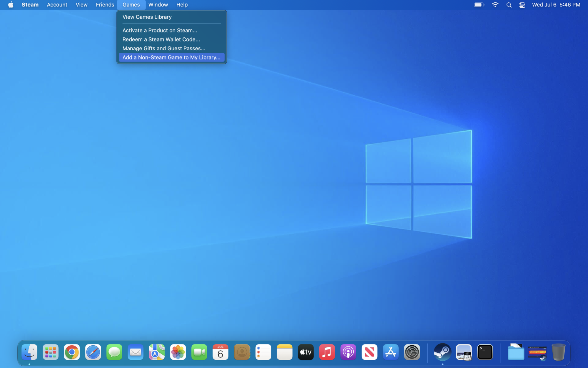Open FaceTime from the Dock
Screen dimensions: 588x368
[x=199, y=352]
